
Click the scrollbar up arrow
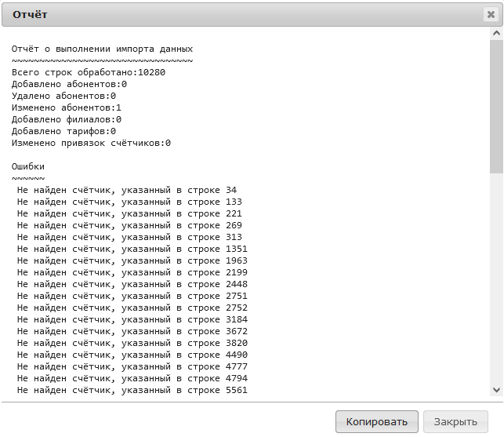pyautogui.click(x=496, y=35)
